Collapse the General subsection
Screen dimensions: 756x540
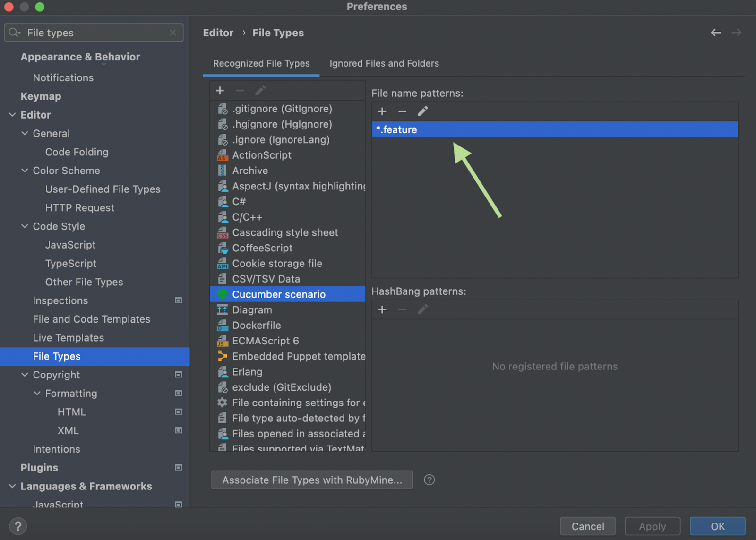click(25, 133)
